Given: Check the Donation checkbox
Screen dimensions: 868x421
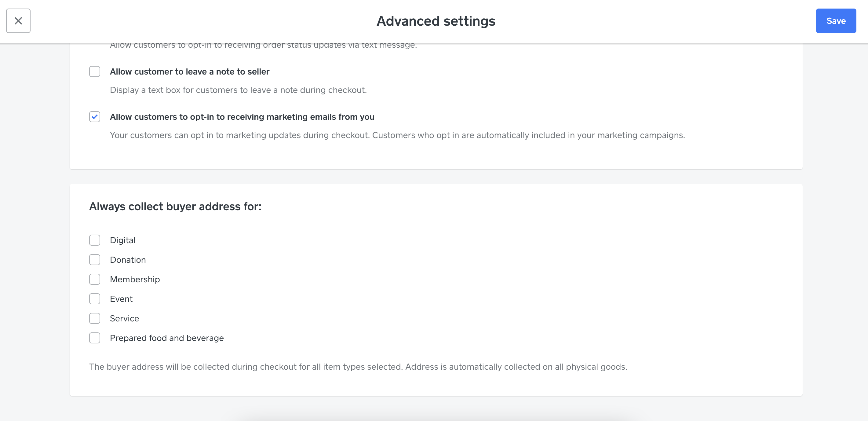Looking at the screenshot, I should point(95,260).
